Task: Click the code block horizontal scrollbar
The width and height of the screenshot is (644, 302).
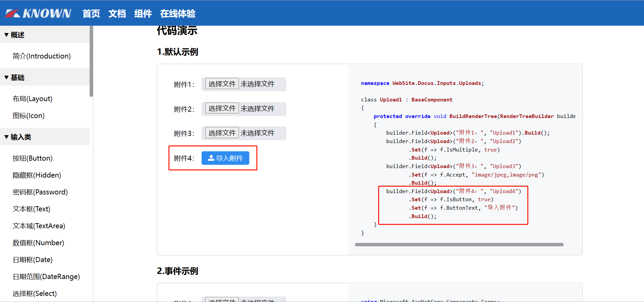Action: [x=459, y=245]
